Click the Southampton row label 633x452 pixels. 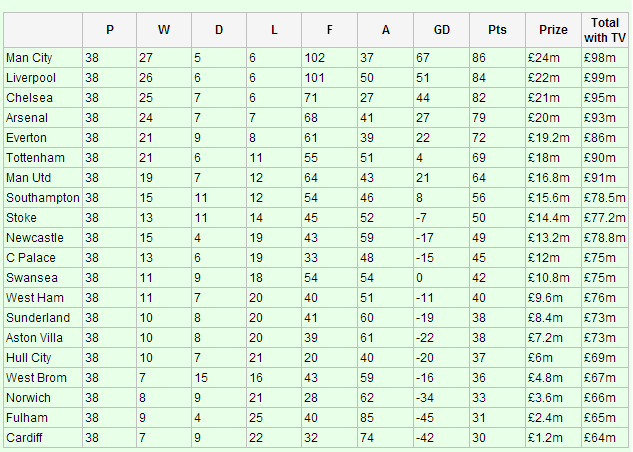(x=43, y=198)
